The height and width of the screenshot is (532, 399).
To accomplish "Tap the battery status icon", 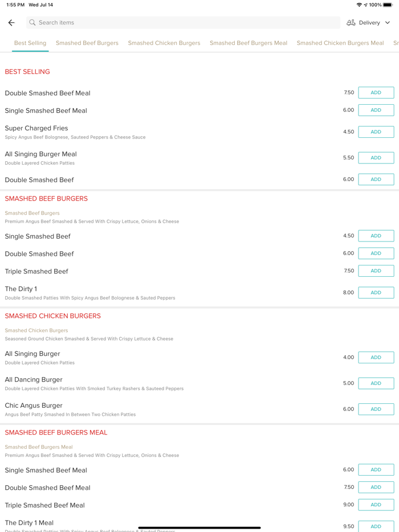I will (388, 5).
